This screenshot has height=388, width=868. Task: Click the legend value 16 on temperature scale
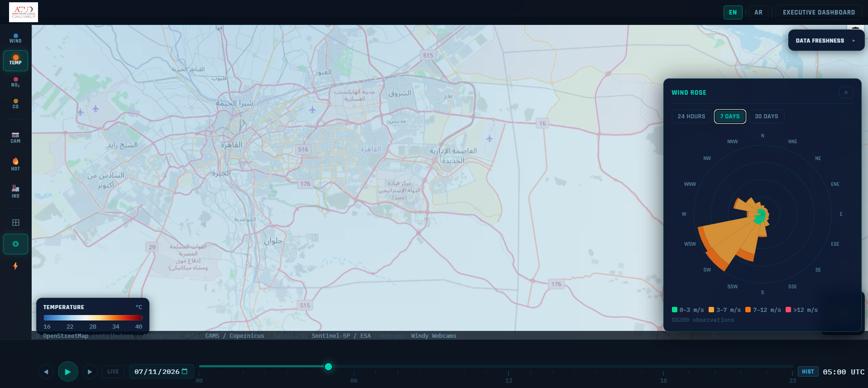[x=47, y=326]
